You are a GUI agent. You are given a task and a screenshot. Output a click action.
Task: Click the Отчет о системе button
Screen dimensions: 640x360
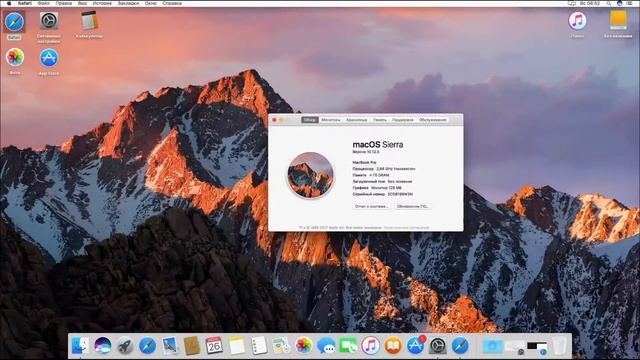pos(371,207)
